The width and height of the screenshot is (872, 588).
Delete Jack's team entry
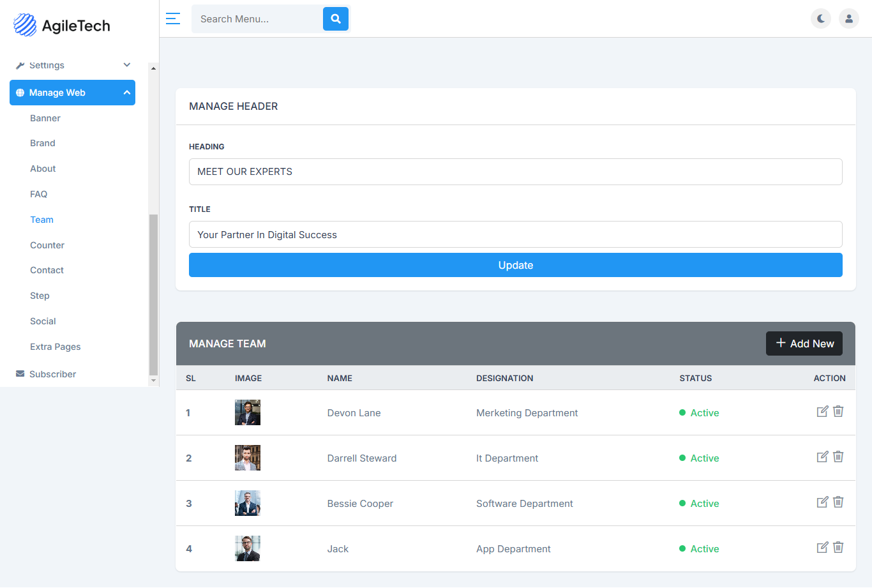tap(838, 548)
